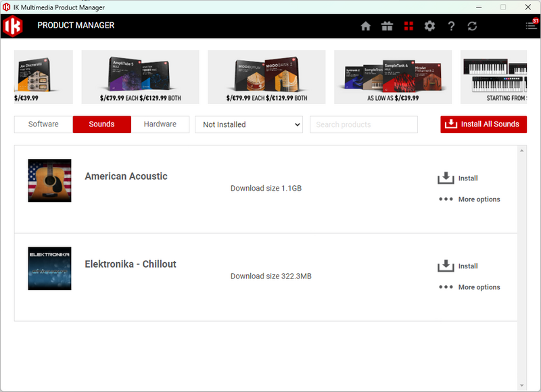Open the American Acoustic guitar thumbnail
This screenshot has width=541, height=392.
(49, 180)
